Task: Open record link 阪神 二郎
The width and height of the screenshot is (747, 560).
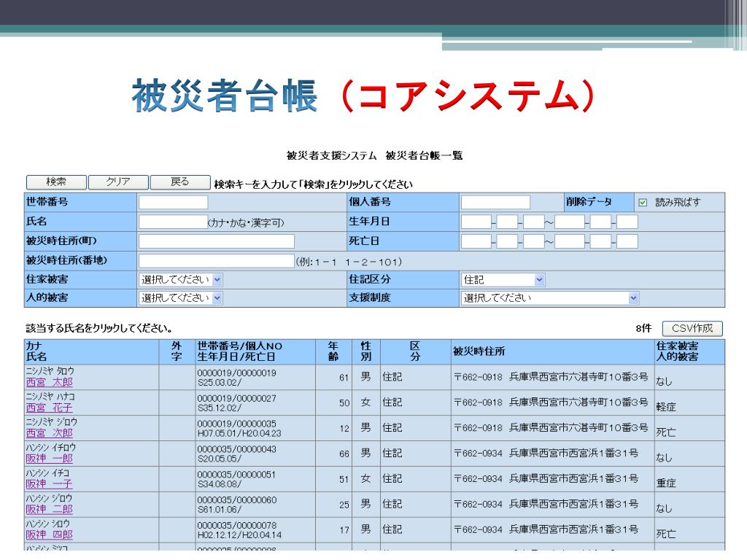Action: pos(50,509)
